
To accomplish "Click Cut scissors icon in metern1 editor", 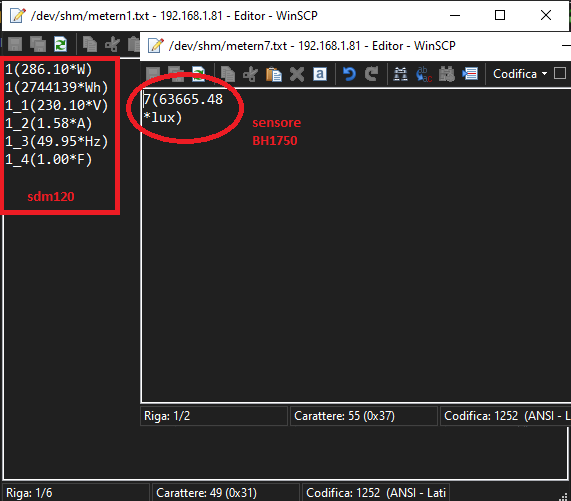I will coord(112,44).
